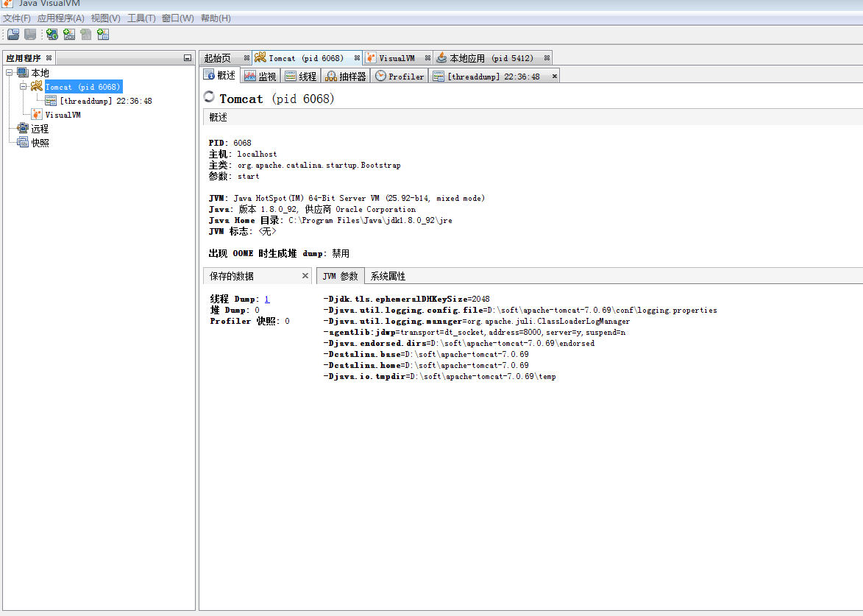Close the 应用程序 panel
The height and width of the screenshot is (616, 863).
pos(49,58)
